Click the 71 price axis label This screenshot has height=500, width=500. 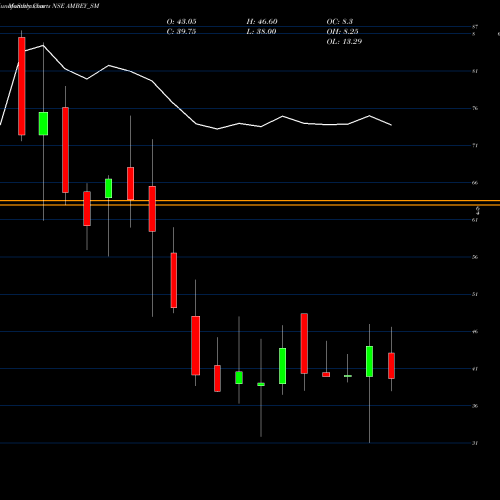(475, 145)
